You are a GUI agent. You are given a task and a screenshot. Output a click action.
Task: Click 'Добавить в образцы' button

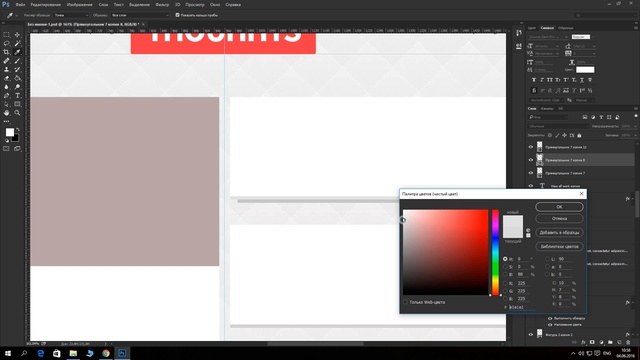(559, 232)
